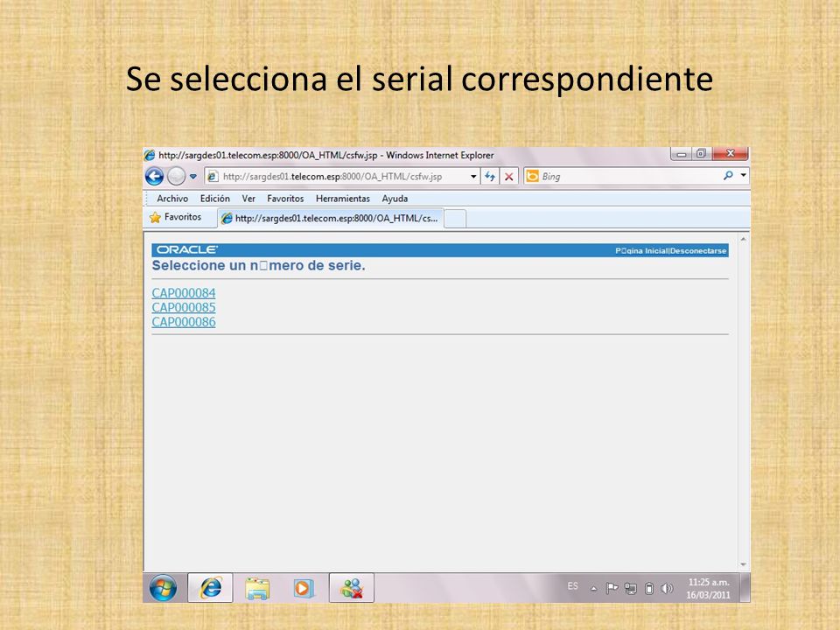Click the volume speaker tray icon
Screen dimensions: 840x630
point(667,589)
